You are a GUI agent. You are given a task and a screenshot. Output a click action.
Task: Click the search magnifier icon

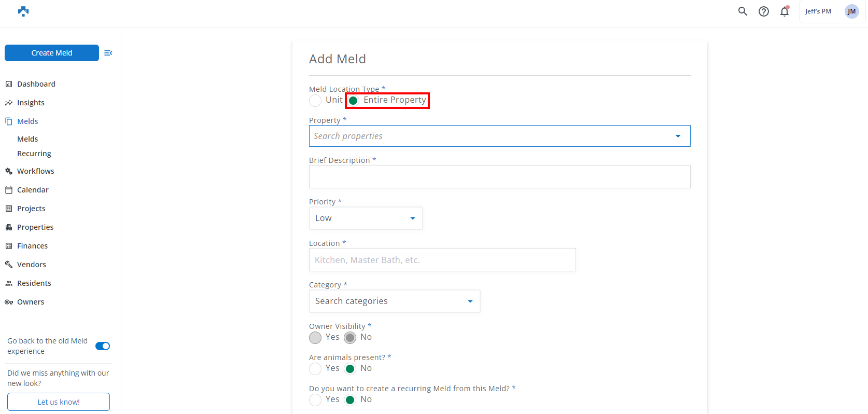743,11
